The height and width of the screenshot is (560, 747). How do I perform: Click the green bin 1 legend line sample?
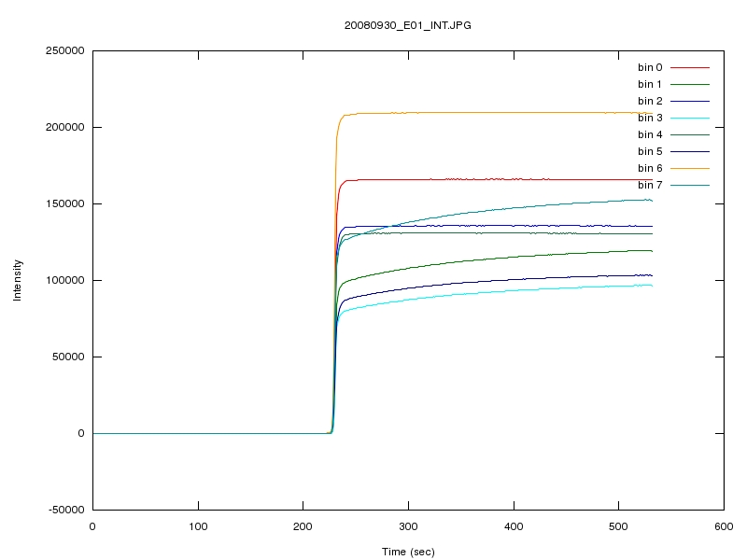click(x=690, y=84)
